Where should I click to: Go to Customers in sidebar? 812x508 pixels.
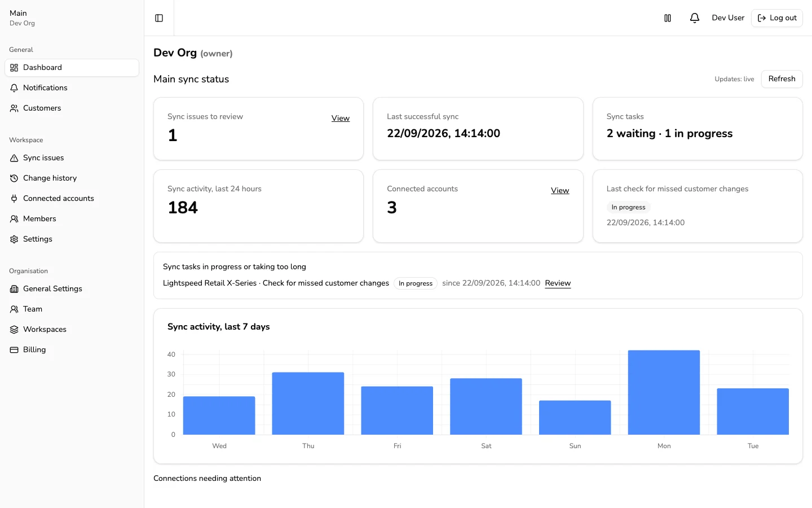[x=72, y=108]
